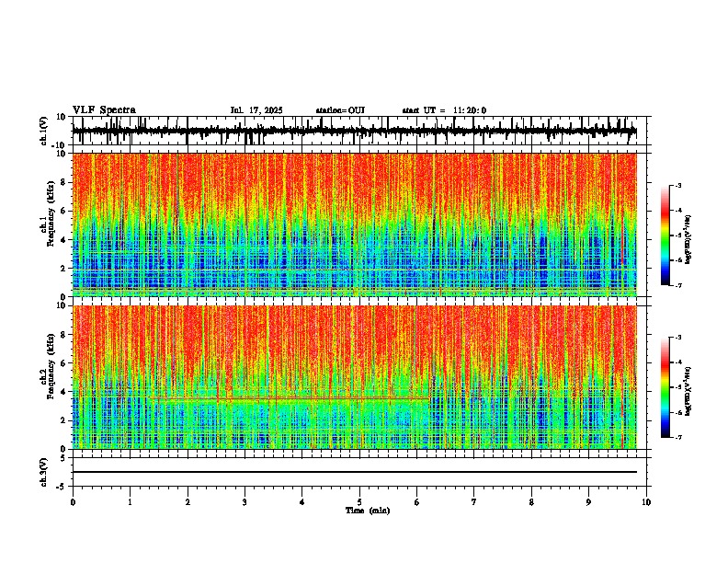Screen dimensions: 728x563
Task: Click the "5" tick on the time axis
Action: (359, 502)
